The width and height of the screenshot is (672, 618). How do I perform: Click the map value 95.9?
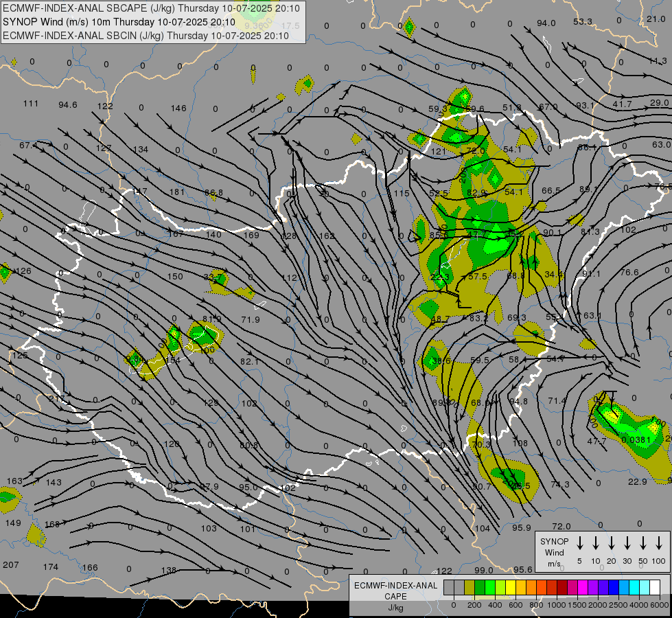(522, 527)
